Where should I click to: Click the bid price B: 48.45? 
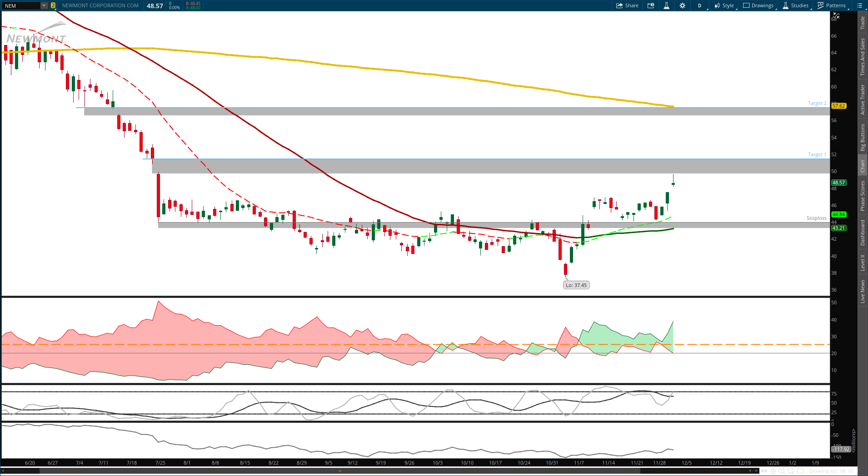(x=193, y=4)
